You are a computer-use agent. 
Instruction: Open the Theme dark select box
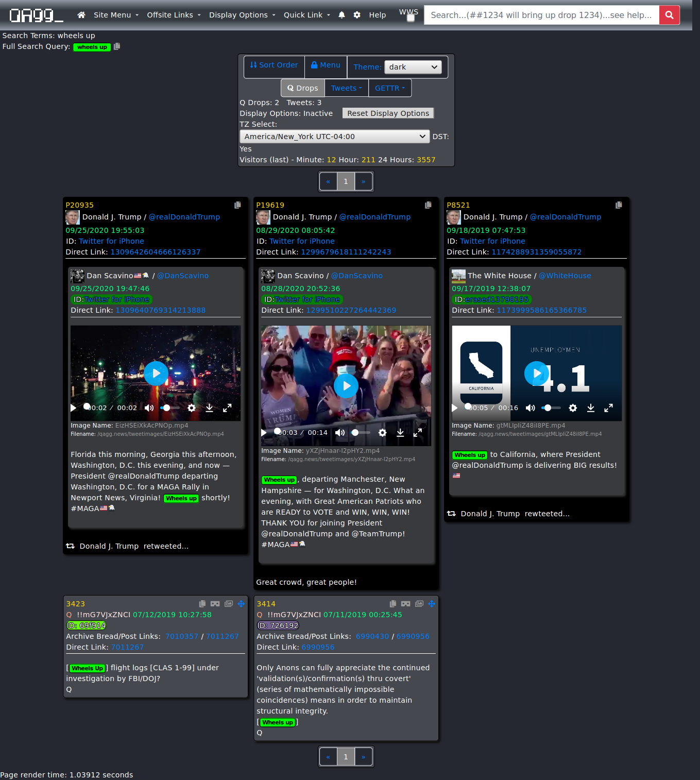413,67
